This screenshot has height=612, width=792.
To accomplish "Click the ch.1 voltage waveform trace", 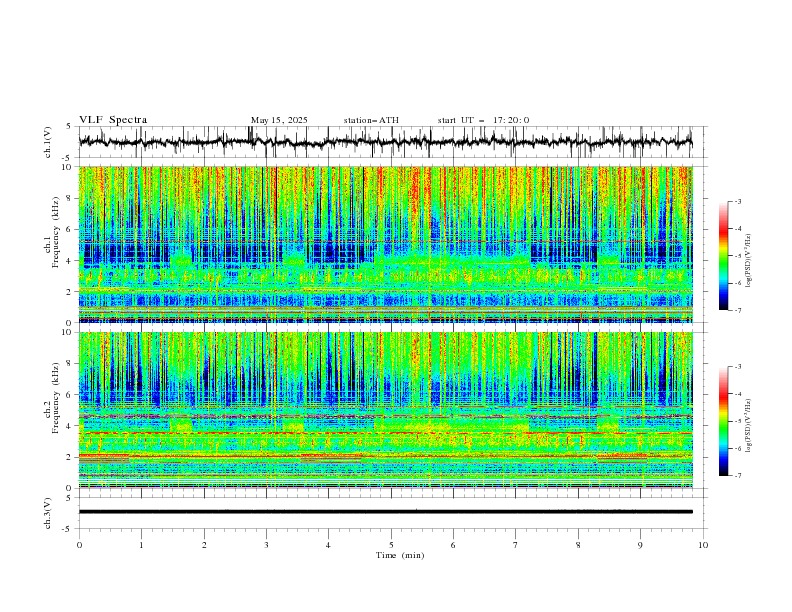I will coord(385,142).
